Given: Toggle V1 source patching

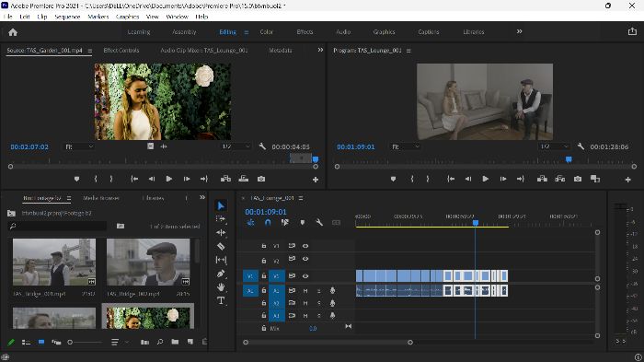Looking at the screenshot, I should pos(250,276).
